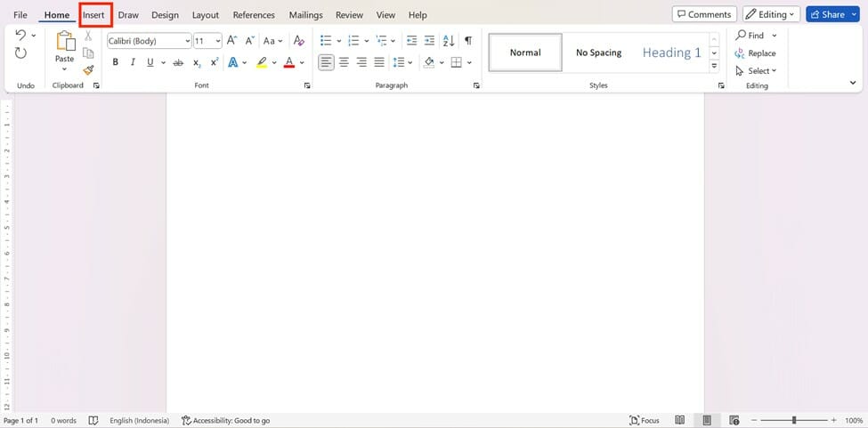The height and width of the screenshot is (428, 868).
Task: Open the font size 11 dropdown
Action: pyautogui.click(x=218, y=41)
